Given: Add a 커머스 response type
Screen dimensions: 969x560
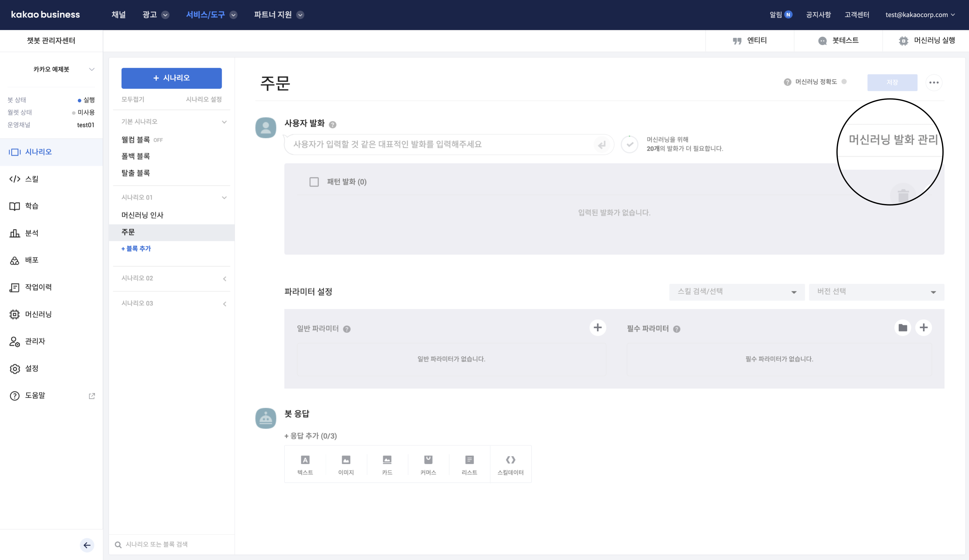Looking at the screenshot, I should click(x=428, y=464).
